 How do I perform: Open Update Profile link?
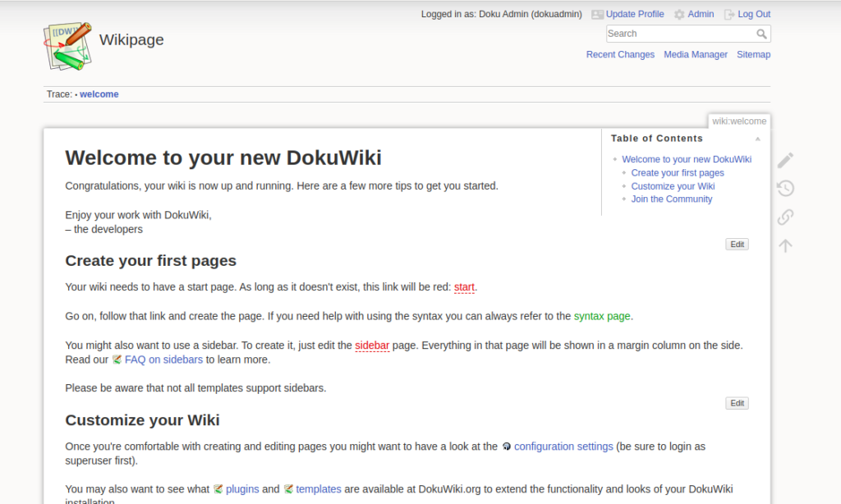tap(635, 15)
